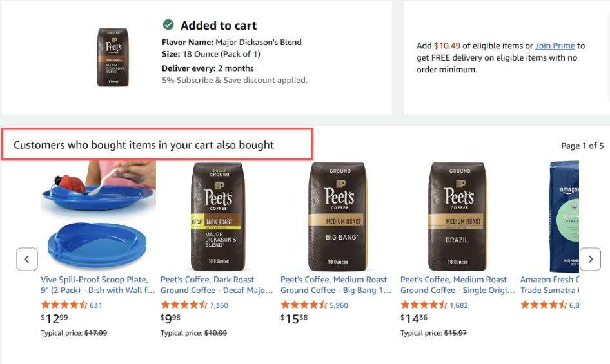
Task: Click the carousel previous arrow button
Action: 27,260
